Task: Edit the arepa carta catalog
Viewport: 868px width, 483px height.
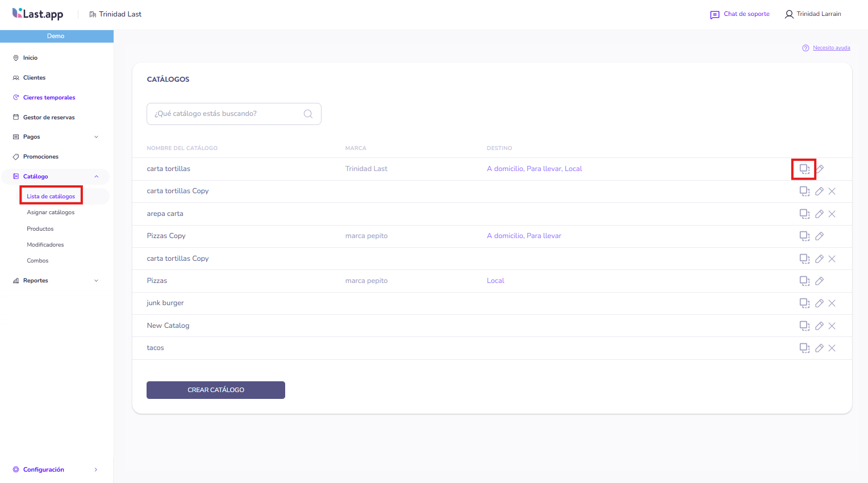Action: click(x=819, y=214)
